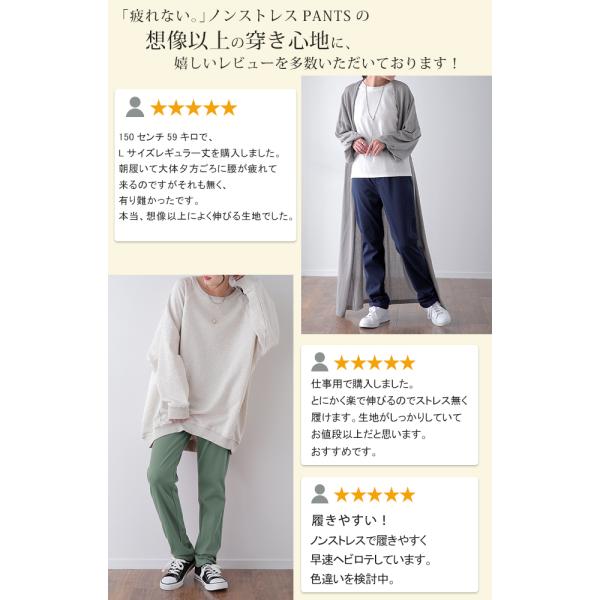Screen dimensions: 600x600
Task: Select the review text starting 150 センチ 59 キロ
Action: pos(207,176)
